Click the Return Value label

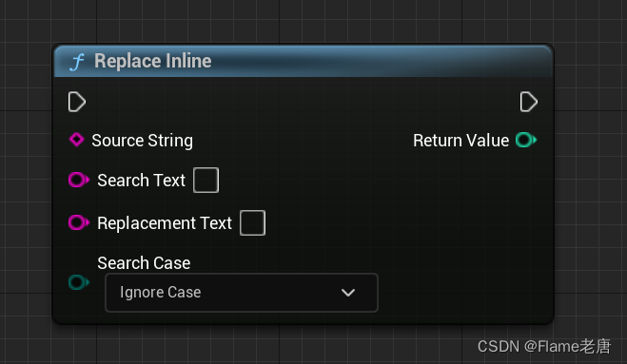point(461,141)
